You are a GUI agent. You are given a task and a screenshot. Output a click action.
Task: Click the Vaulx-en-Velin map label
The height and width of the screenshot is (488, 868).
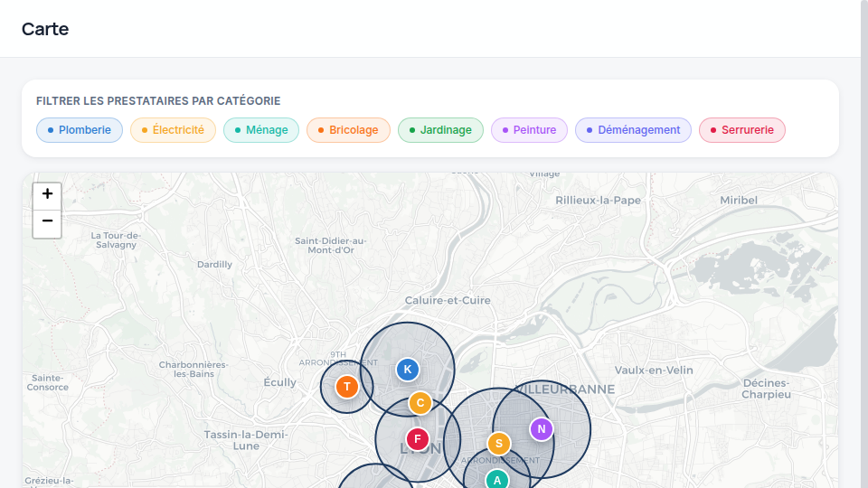tap(654, 371)
